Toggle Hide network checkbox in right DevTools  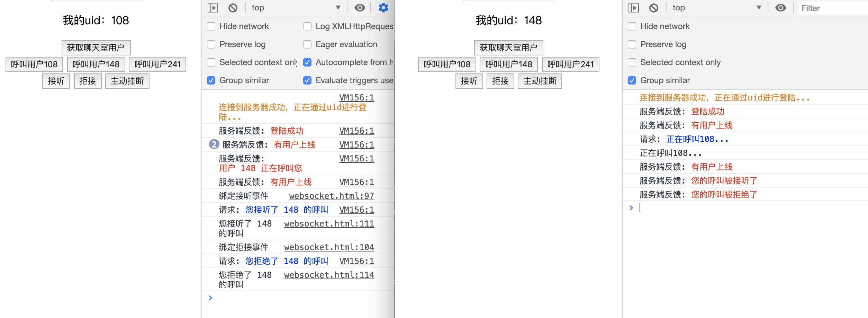[x=632, y=26]
